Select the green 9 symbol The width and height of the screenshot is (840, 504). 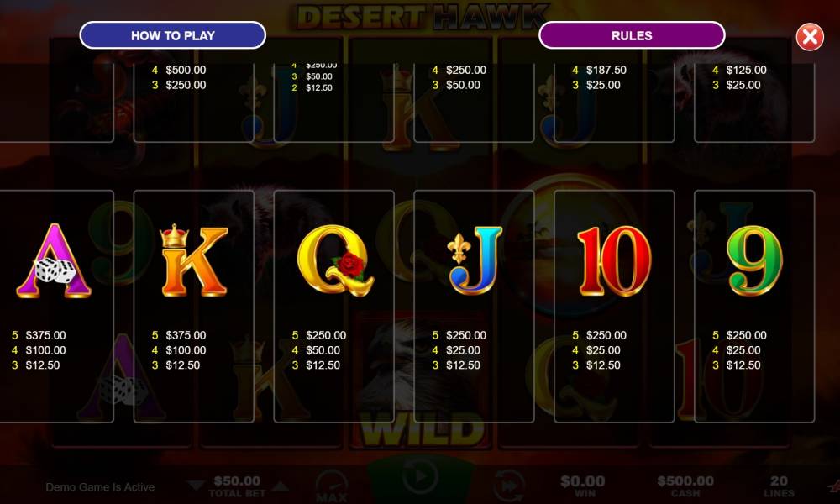coord(754,261)
